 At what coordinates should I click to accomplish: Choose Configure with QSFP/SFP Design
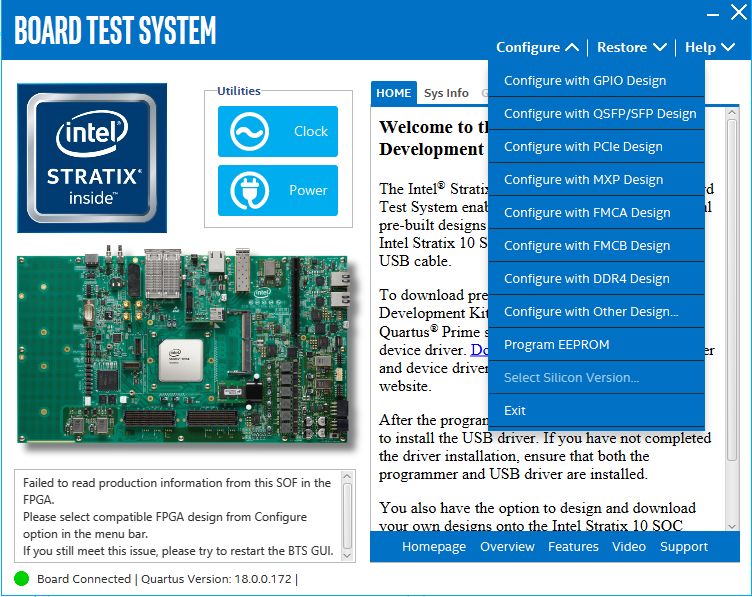tap(596, 114)
